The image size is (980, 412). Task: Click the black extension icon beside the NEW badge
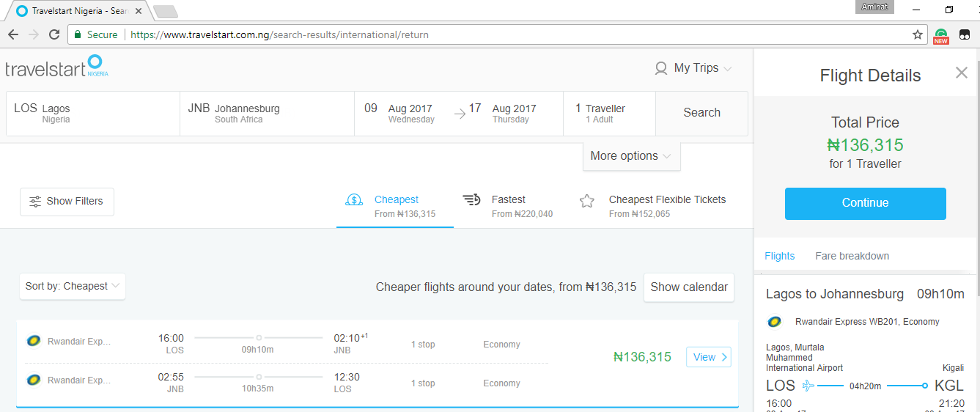point(965,34)
